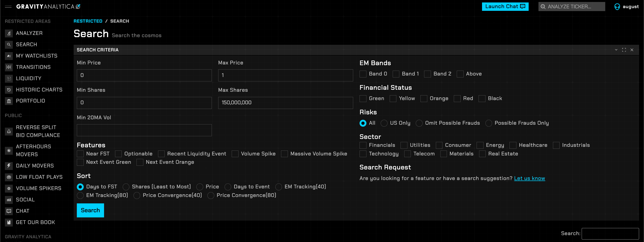The image size is (644, 242).
Task: Click the Chat bubble sidebar icon
Action: [9, 211]
